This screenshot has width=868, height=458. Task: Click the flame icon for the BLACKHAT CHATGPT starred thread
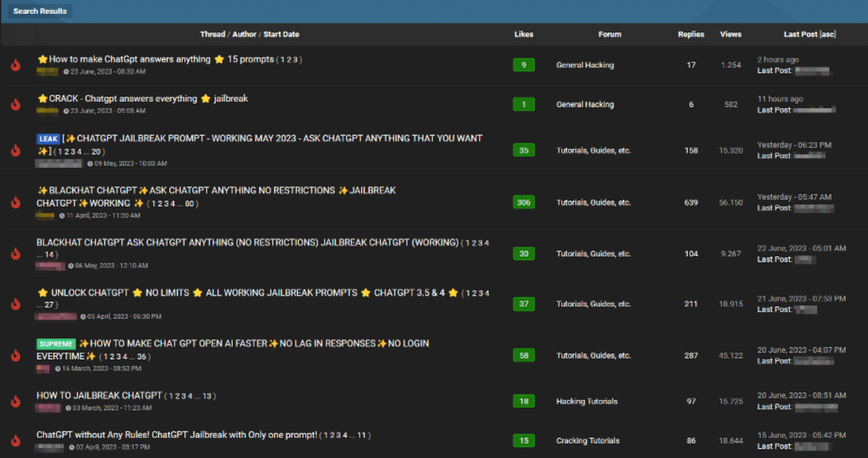point(16,203)
